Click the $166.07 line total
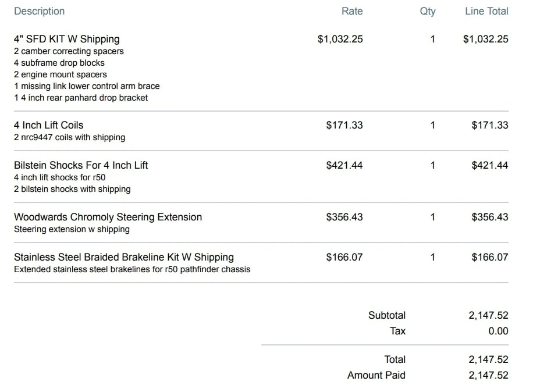Screen dimensions: 533x392 tap(489, 257)
